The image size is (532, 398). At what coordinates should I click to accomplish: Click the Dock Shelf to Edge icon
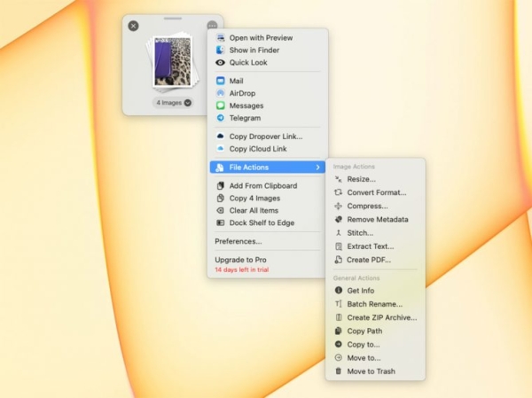click(x=221, y=222)
